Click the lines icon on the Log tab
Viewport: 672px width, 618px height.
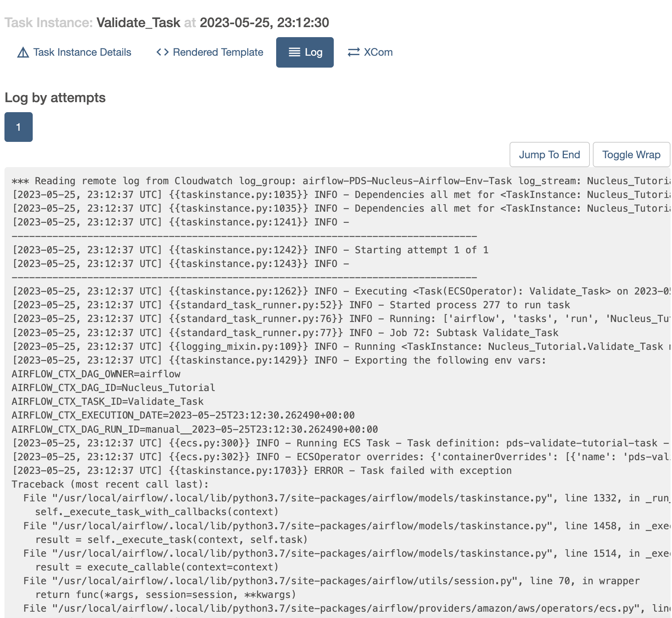[294, 52]
